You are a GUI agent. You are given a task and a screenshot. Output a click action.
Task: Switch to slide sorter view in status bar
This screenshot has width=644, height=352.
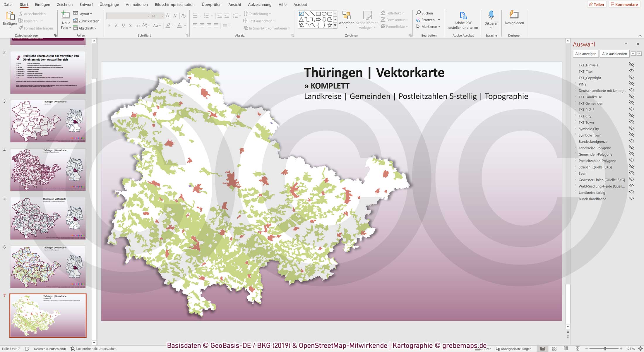click(x=554, y=348)
